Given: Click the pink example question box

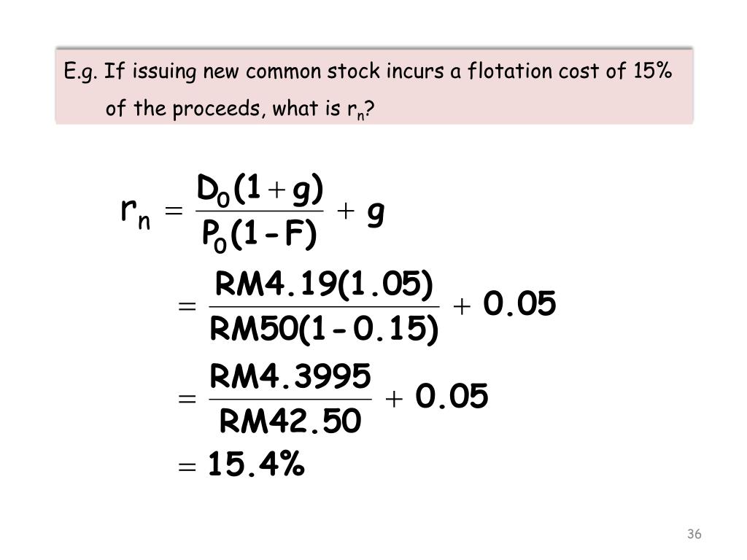Looking at the screenshot, I should click(x=374, y=86).
